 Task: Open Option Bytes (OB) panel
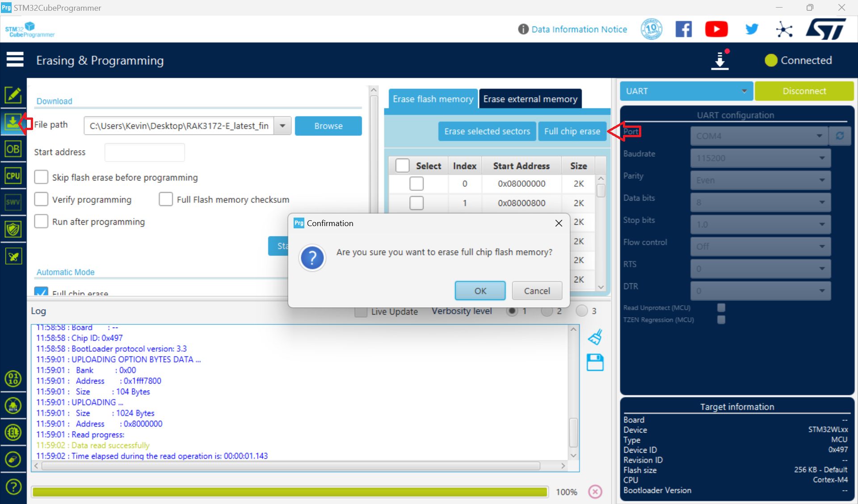click(13, 149)
